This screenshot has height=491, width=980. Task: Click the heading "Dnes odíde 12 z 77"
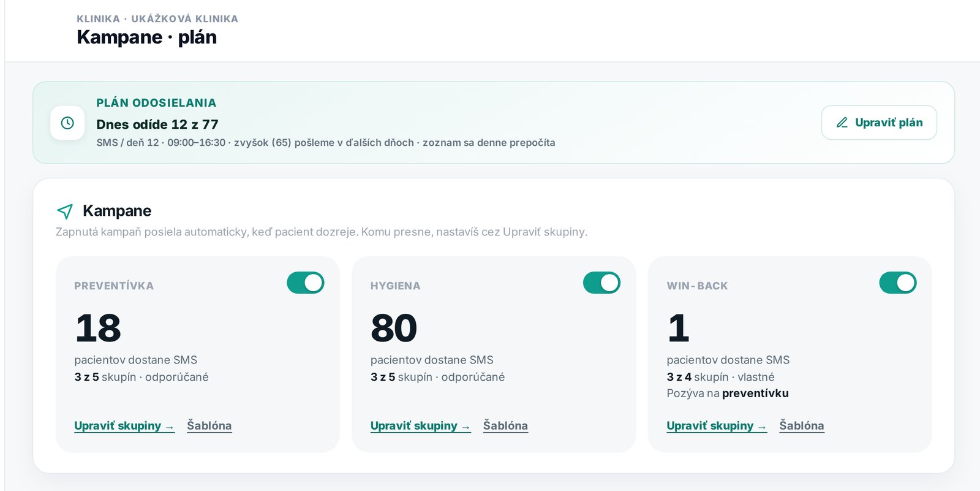157,124
